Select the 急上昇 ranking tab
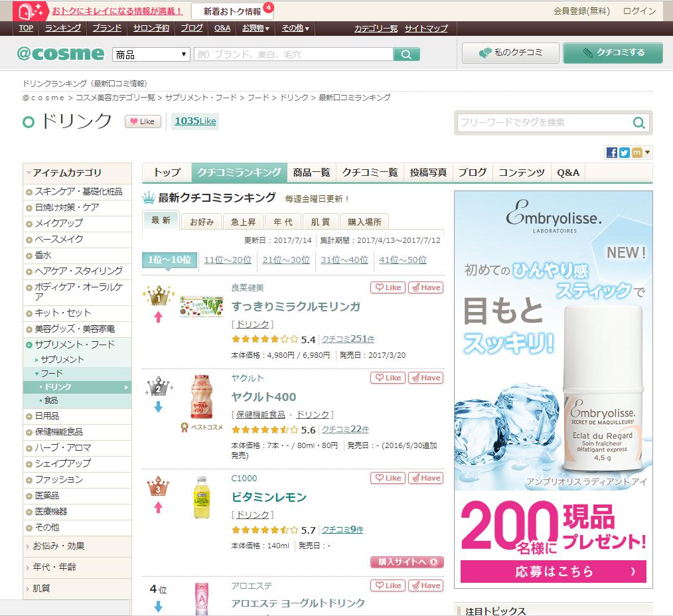This screenshot has height=616, width=673. click(244, 222)
